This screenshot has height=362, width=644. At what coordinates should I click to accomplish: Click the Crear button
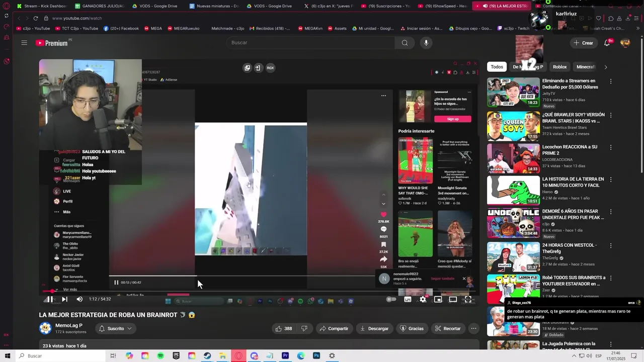[584, 43]
